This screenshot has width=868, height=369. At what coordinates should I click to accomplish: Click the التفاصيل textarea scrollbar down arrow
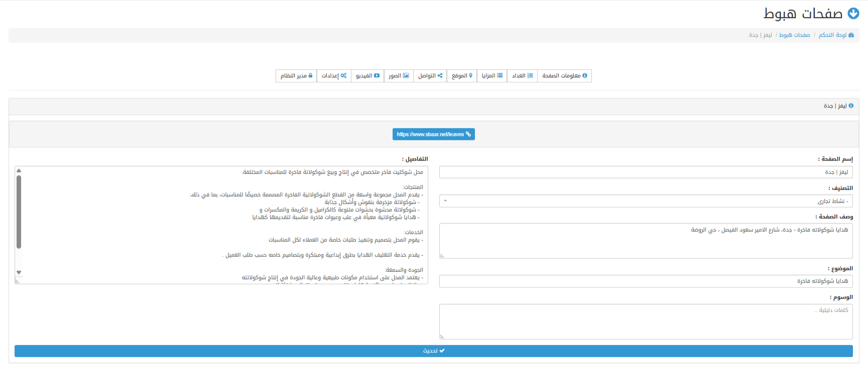19,273
